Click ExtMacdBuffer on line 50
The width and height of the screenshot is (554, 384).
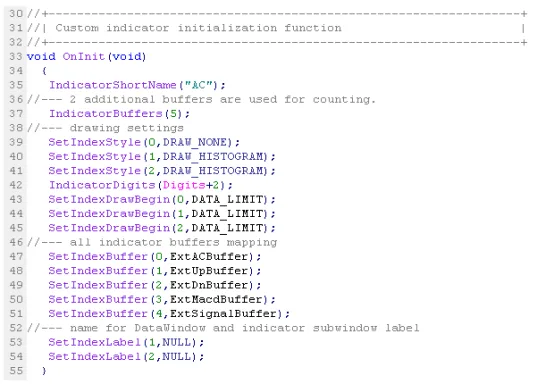point(216,300)
